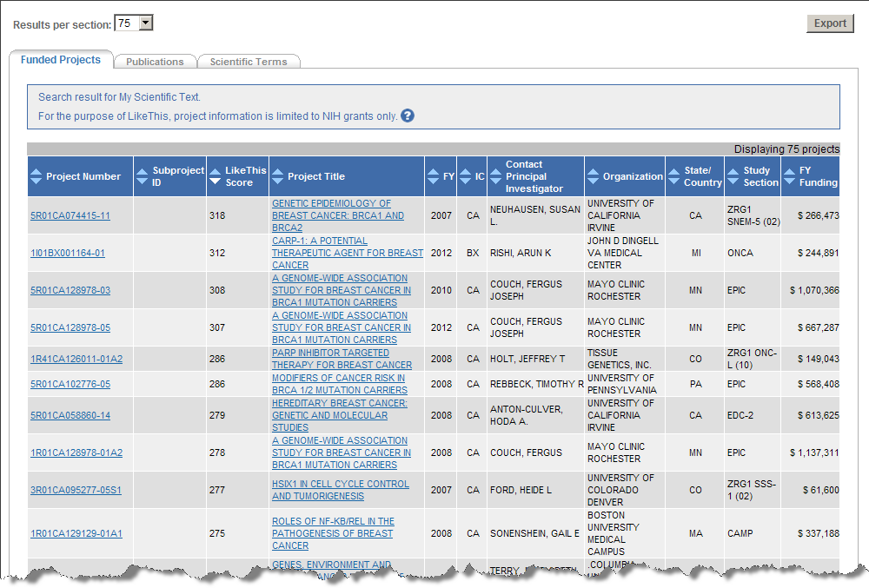
Task: Open project 1R01CA128978-01A2
Action: pos(76,453)
